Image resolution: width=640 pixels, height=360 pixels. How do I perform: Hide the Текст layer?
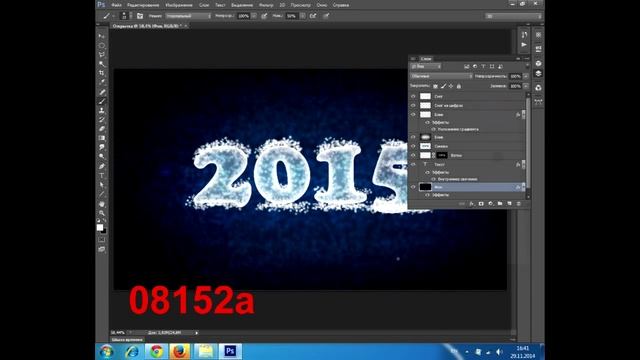pos(413,164)
